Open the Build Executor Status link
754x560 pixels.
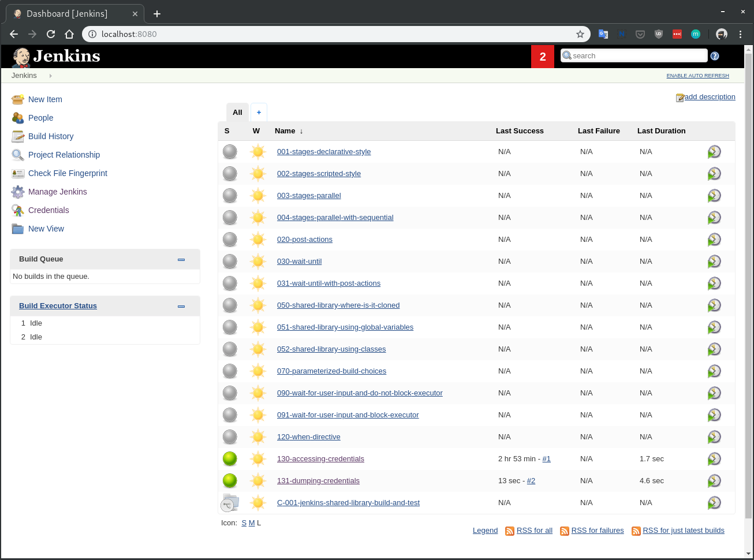tap(58, 306)
